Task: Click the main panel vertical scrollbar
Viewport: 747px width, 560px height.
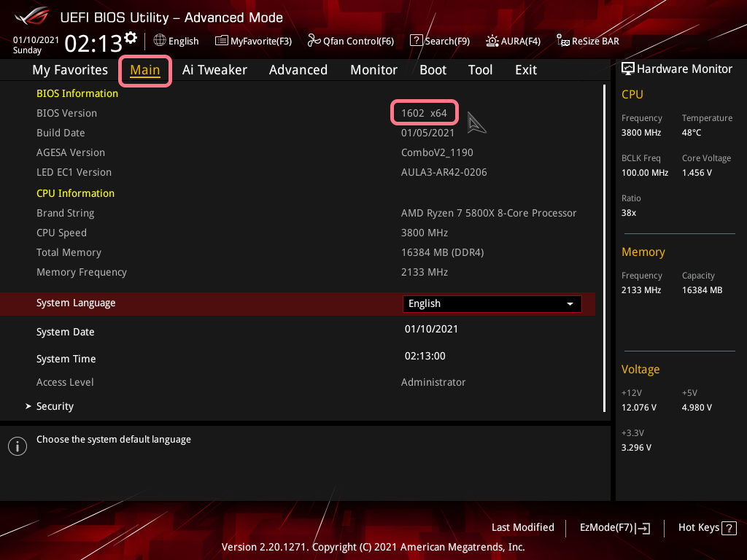Action: coord(604,248)
